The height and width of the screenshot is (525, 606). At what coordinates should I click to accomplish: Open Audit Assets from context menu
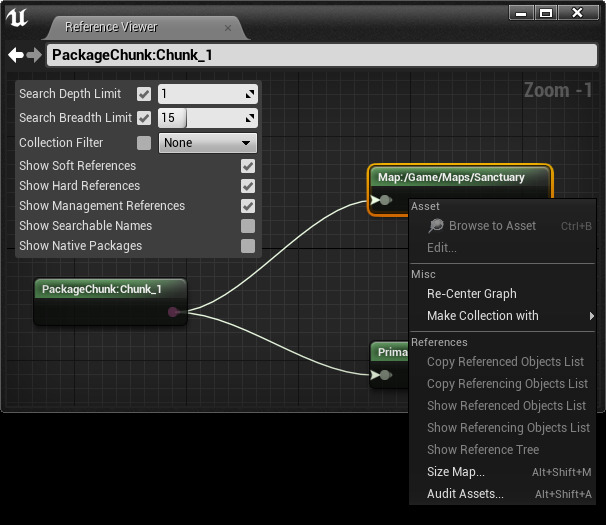coord(465,494)
